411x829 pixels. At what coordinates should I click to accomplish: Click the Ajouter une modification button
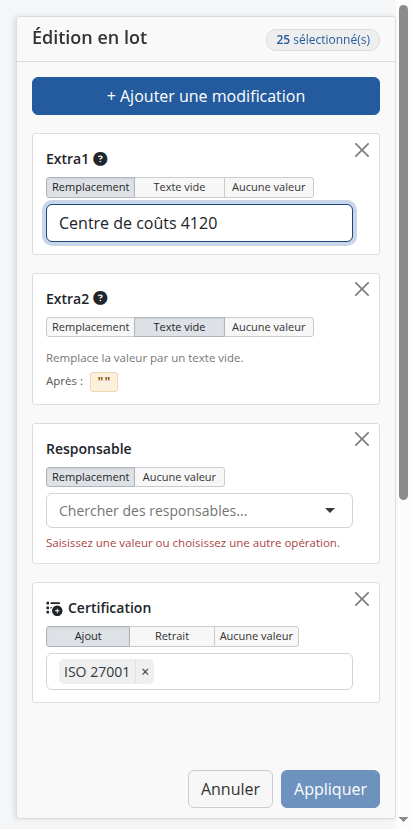pyautogui.click(x=206, y=96)
